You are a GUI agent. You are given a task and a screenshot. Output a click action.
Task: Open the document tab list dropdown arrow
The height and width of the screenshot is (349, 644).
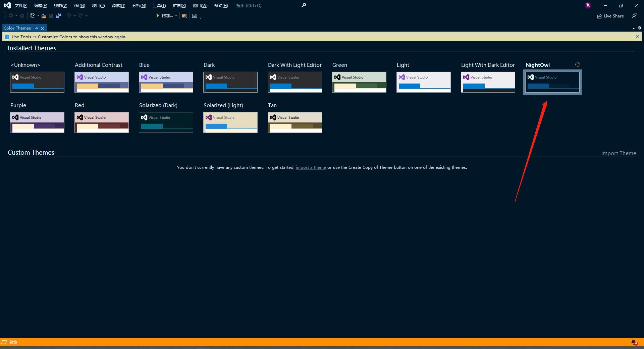tap(633, 29)
